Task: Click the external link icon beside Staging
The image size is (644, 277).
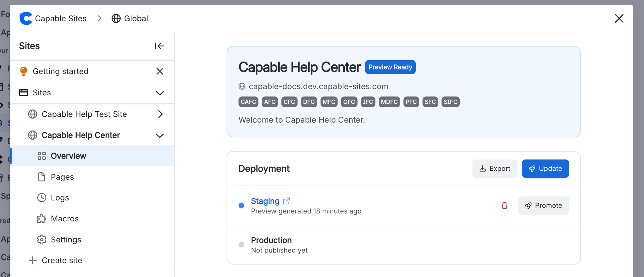Action: click(x=286, y=201)
